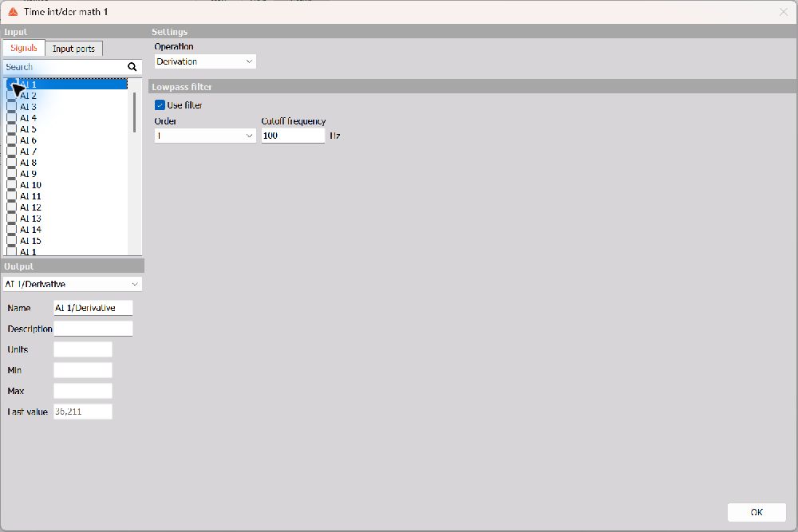
Task: Confirm the dialog with OK
Action: tap(757, 512)
